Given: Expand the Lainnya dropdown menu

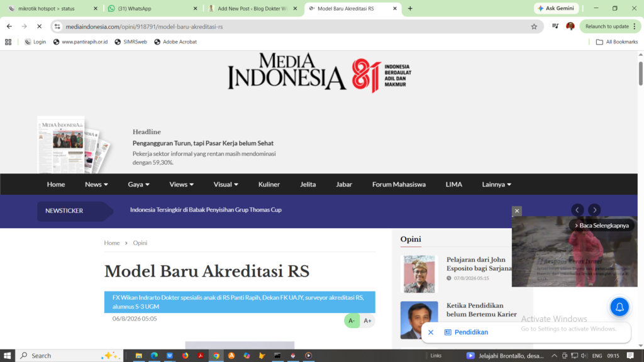Looking at the screenshot, I should pos(497,184).
